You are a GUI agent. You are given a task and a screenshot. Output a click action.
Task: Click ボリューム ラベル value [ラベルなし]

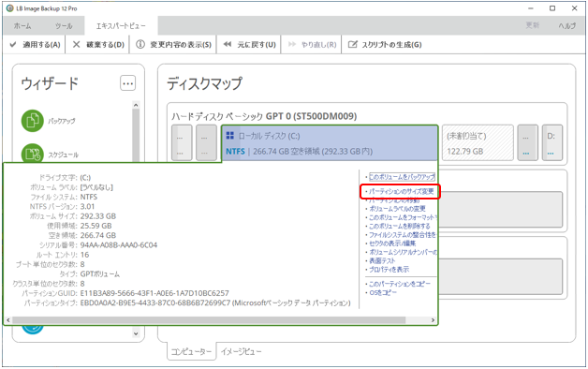pos(96,187)
